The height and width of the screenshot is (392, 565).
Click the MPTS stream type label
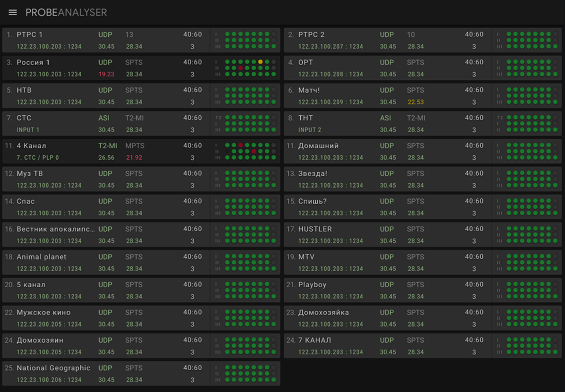(135, 145)
